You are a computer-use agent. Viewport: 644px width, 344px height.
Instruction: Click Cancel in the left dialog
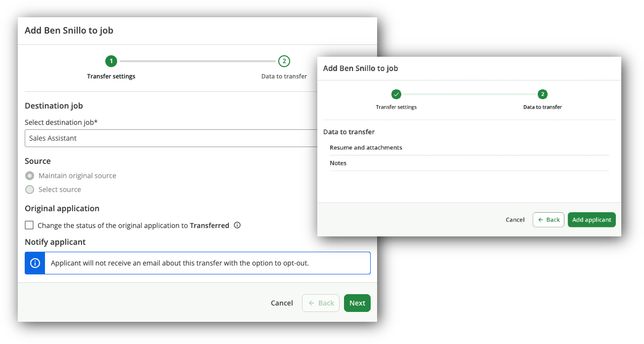[282, 303]
